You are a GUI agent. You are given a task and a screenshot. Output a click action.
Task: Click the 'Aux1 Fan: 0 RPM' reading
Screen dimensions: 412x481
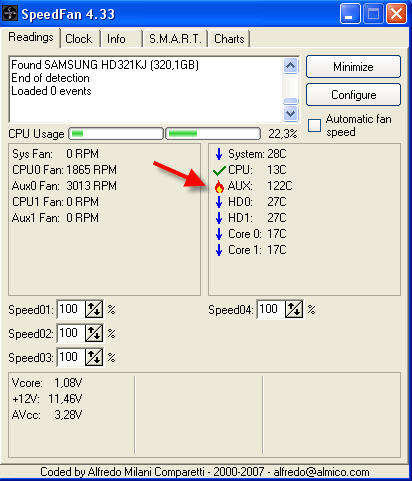(55, 218)
